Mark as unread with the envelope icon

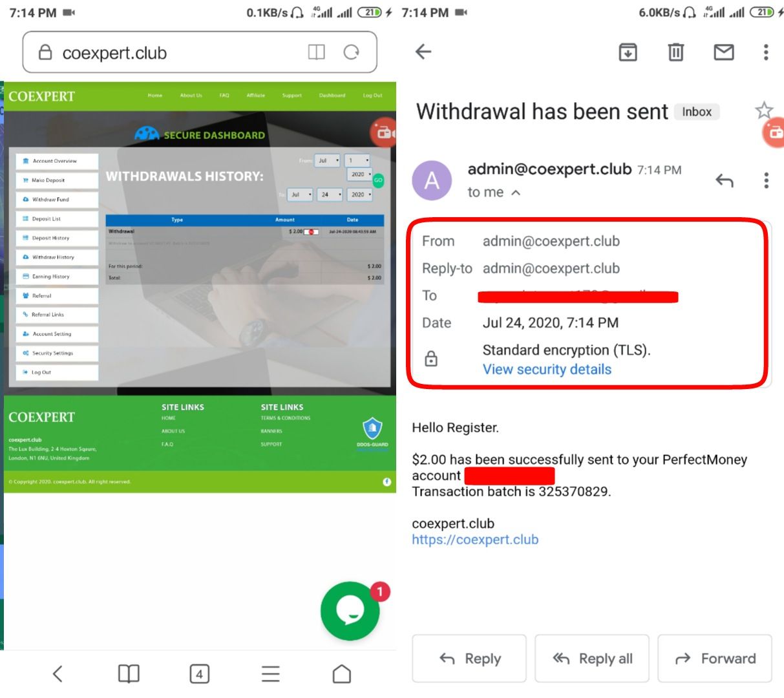coord(723,52)
